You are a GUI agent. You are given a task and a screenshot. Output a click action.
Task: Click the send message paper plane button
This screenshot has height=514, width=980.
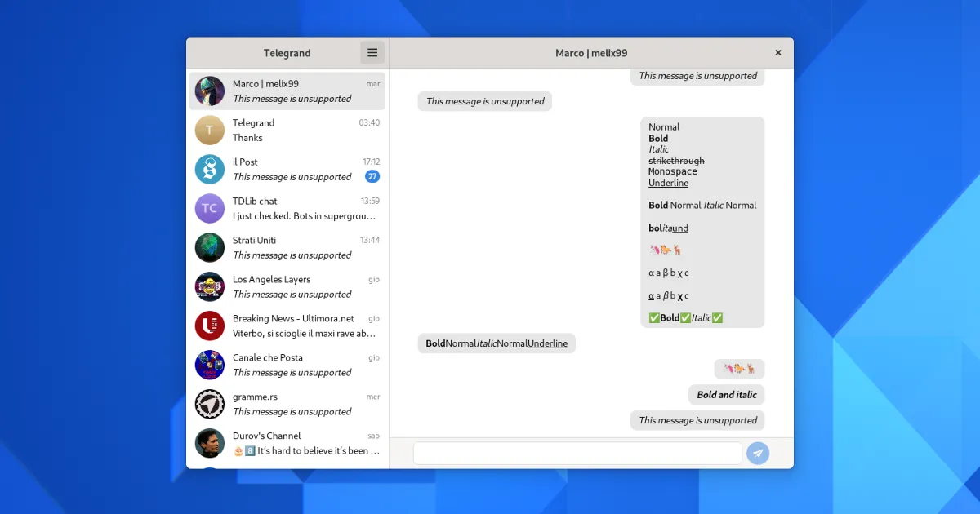[x=758, y=454]
